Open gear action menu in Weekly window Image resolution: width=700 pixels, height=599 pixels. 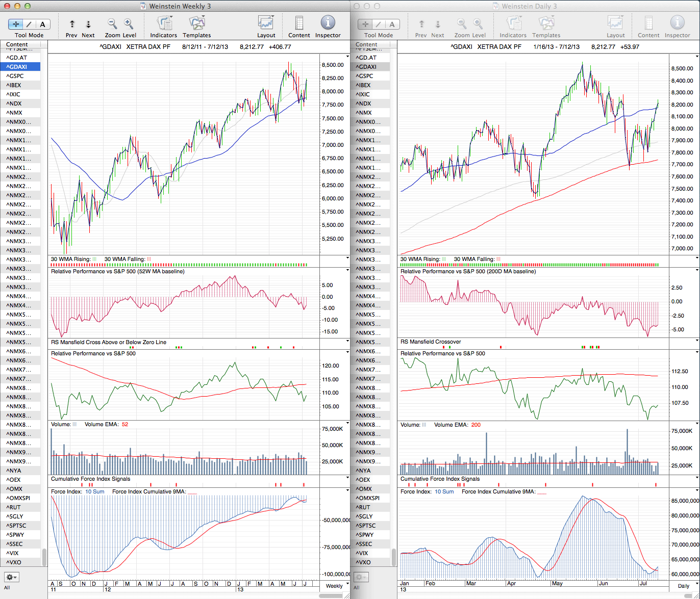(x=11, y=577)
